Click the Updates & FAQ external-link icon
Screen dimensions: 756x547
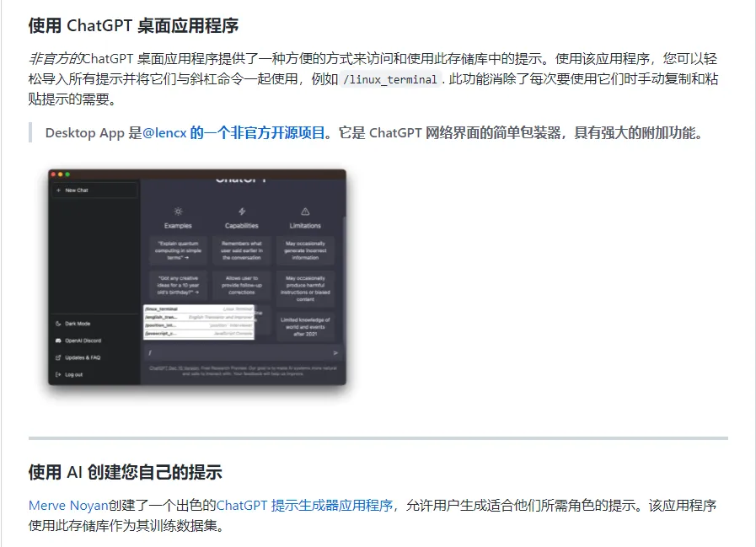click(x=57, y=357)
